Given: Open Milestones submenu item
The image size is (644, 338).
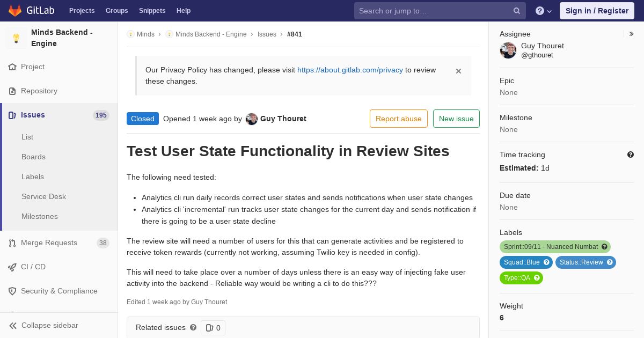Looking at the screenshot, I should coord(40,216).
